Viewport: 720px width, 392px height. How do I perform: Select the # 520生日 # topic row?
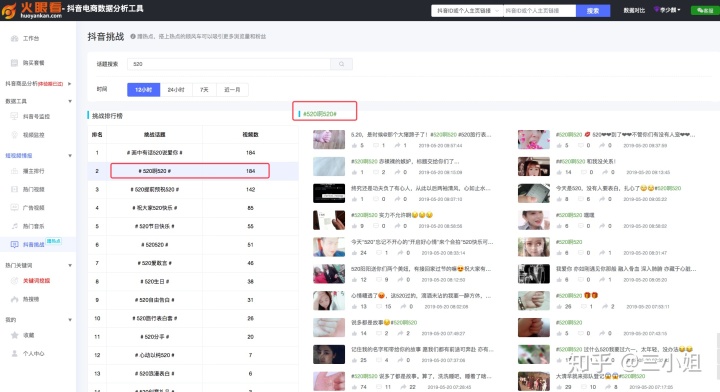click(193, 281)
